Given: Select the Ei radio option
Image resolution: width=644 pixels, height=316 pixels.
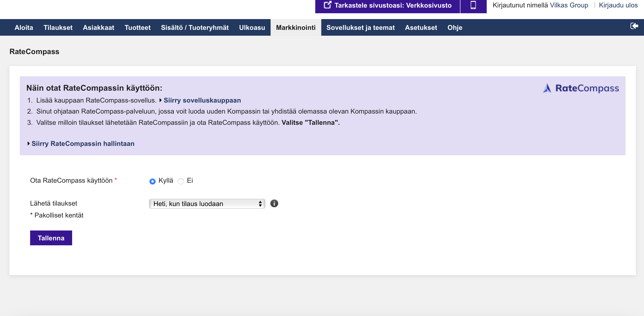Looking at the screenshot, I should [x=181, y=181].
